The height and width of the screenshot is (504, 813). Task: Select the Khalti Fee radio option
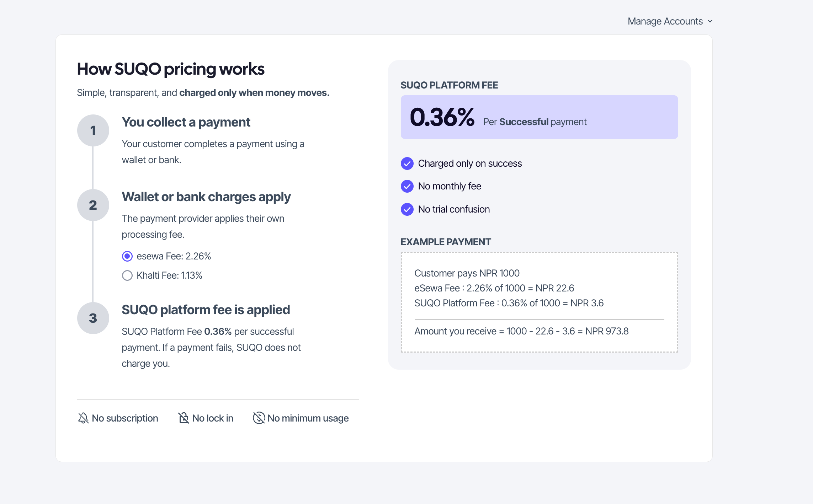point(127,275)
